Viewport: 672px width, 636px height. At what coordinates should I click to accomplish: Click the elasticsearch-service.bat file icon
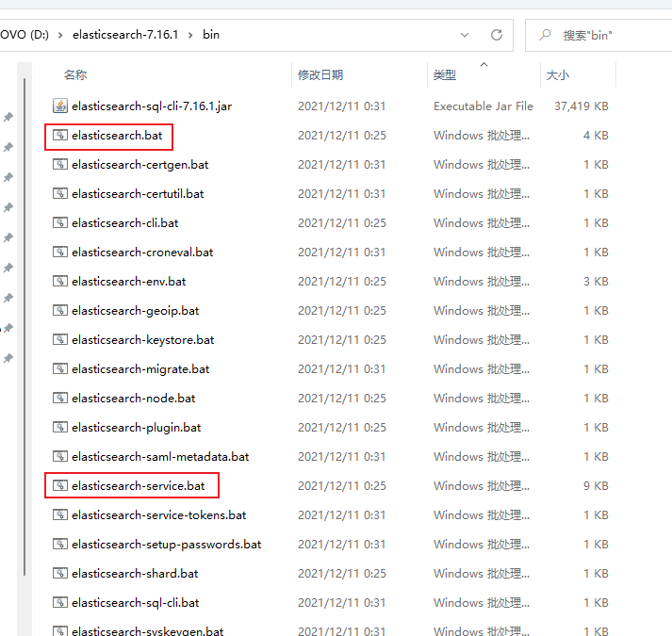tap(60, 485)
